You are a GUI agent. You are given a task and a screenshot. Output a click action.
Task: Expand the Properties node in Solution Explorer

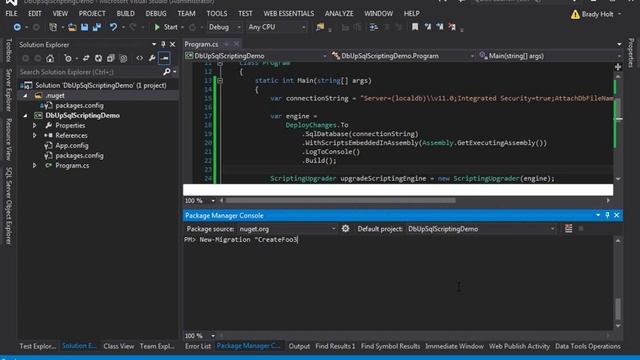pyautogui.click(x=35, y=125)
